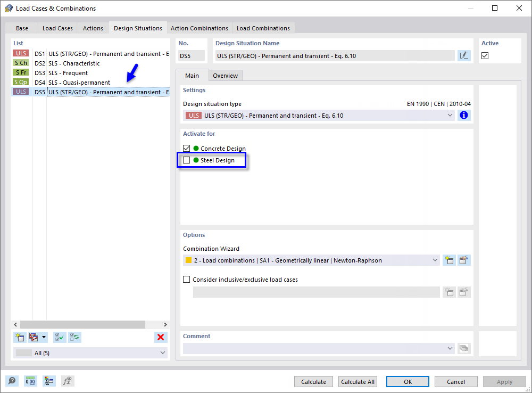Select DS5 ULS row in list

(x=90, y=92)
